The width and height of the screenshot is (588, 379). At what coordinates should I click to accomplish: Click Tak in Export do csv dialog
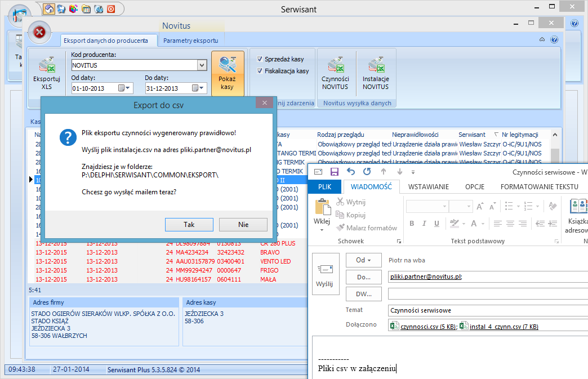(x=189, y=225)
